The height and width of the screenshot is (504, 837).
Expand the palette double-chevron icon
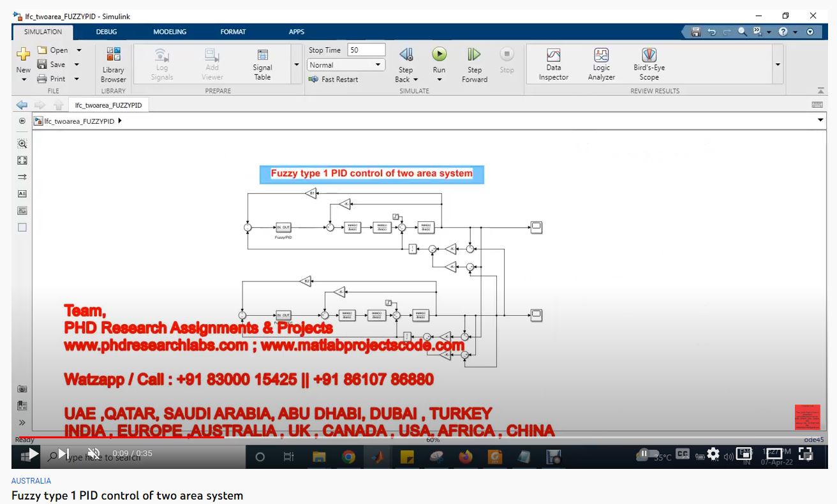(22, 422)
